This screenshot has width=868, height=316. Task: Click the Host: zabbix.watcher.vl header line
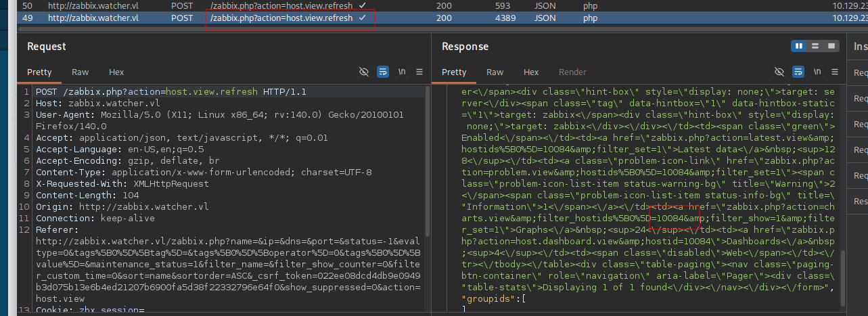[x=97, y=103]
